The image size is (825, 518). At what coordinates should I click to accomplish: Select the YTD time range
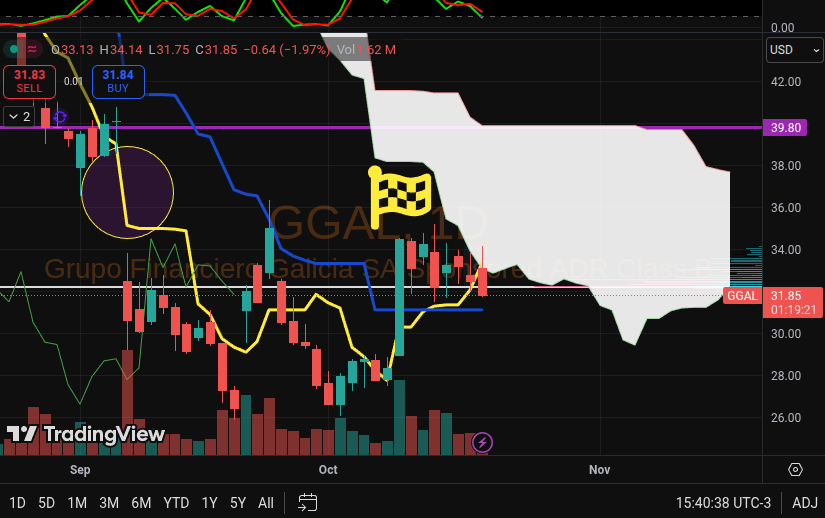coord(176,503)
